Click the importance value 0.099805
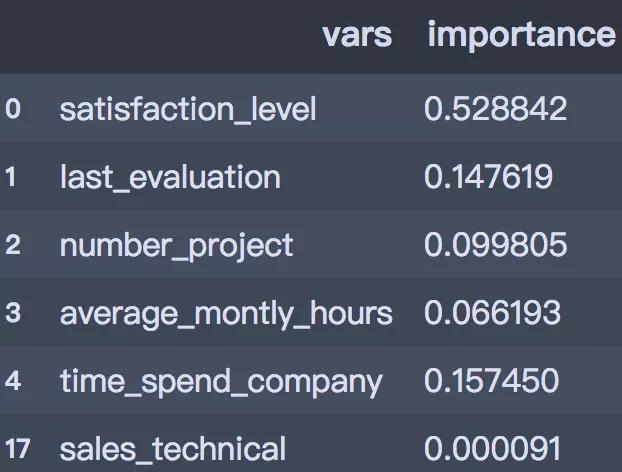Screen dimensions: 622x472 click(x=495, y=245)
